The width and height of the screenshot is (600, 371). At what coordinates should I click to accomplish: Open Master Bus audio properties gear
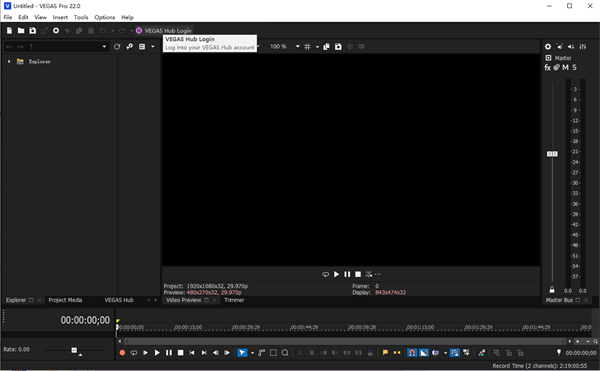tap(548, 46)
